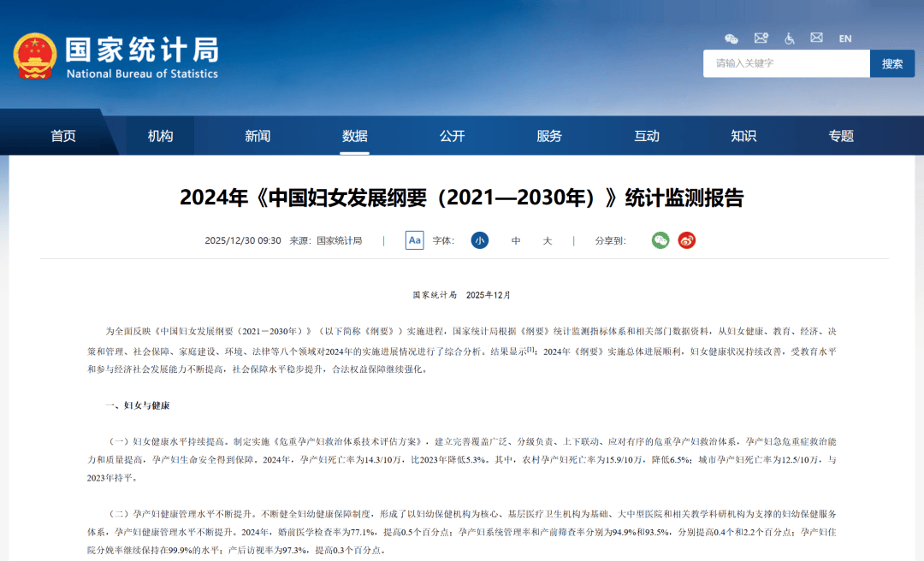Open the 机构 menu
Viewport: 924px width, 561px height.
(x=159, y=134)
